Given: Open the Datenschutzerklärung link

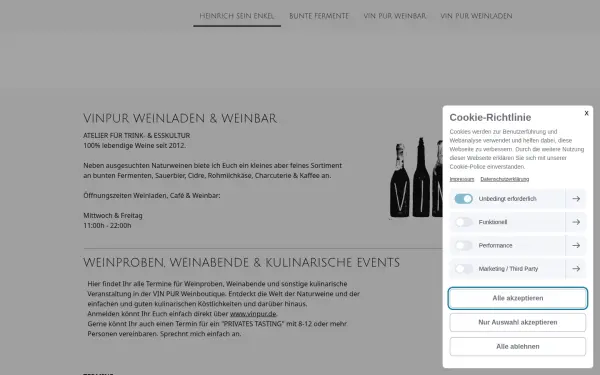Looking at the screenshot, I should click(x=504, y=179).
